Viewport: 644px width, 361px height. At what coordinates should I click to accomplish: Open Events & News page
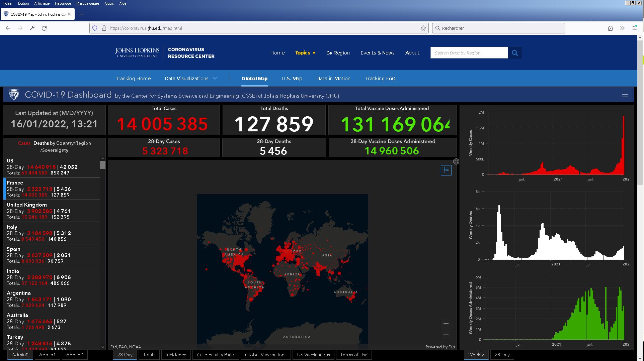click(x=378, y=53)
